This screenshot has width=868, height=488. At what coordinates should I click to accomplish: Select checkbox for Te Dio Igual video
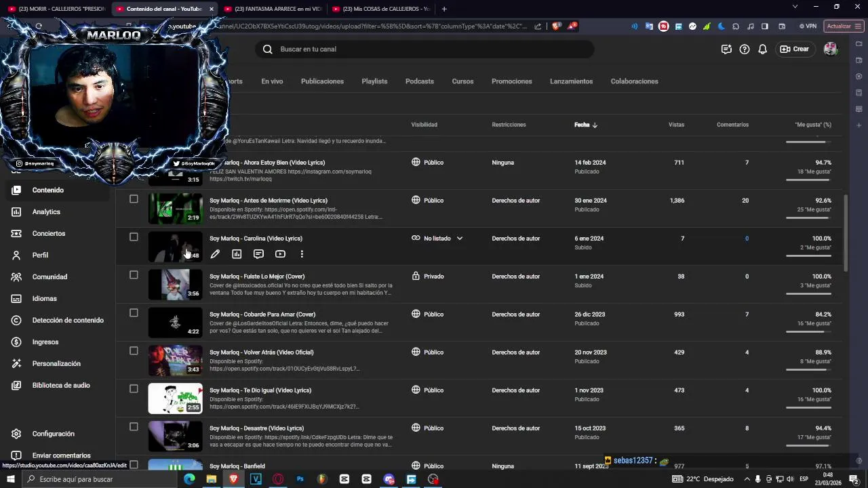click(134, 389)
